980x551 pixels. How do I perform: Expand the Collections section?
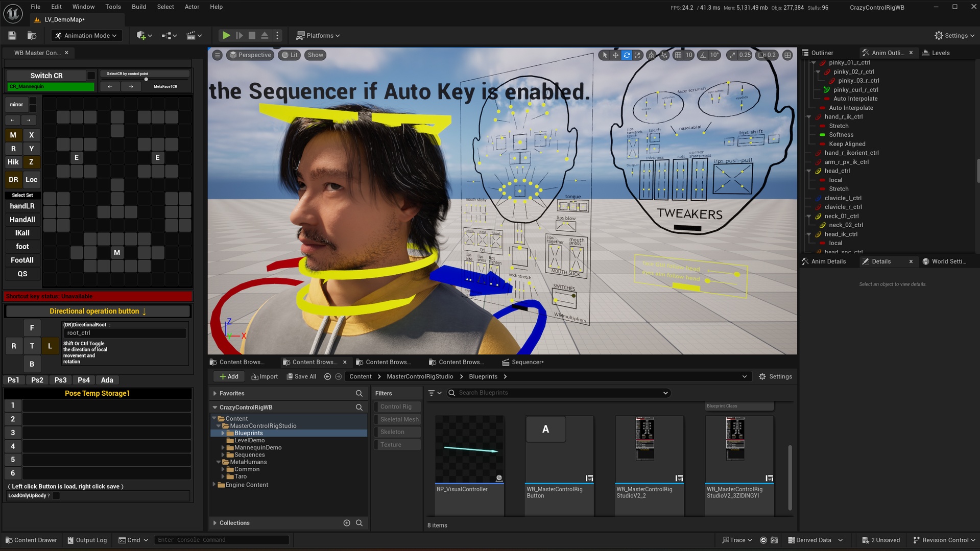[x=215, y=523]
